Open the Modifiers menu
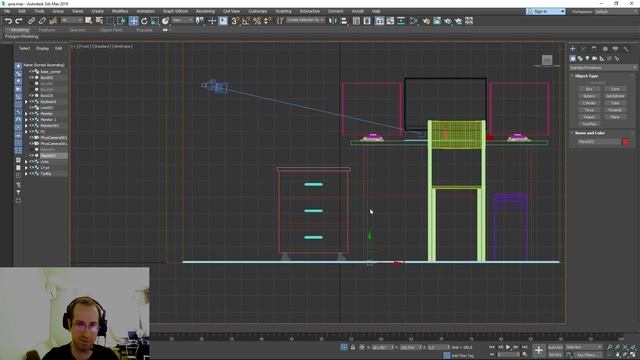Viewport: 640px width, 360px height. [x=120, y=11]
